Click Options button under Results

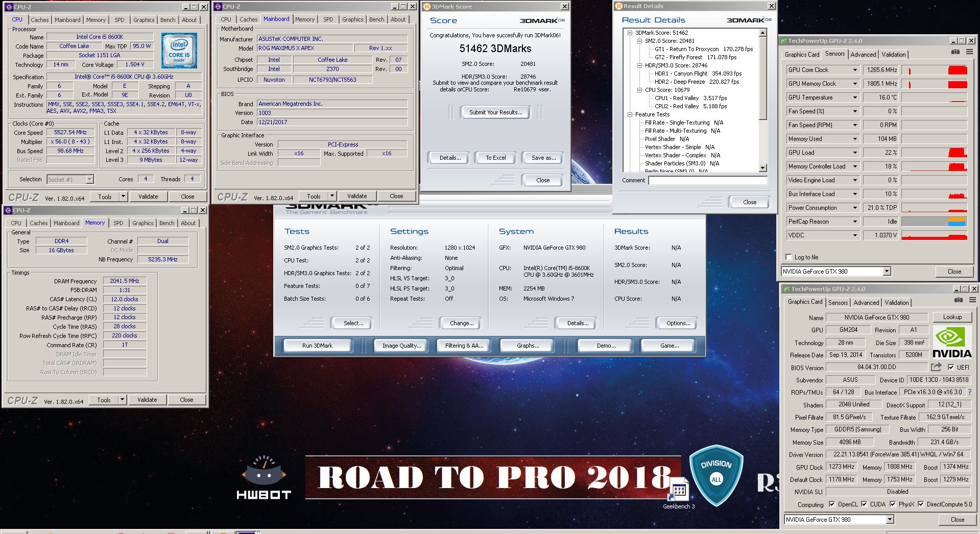[678, 323]
